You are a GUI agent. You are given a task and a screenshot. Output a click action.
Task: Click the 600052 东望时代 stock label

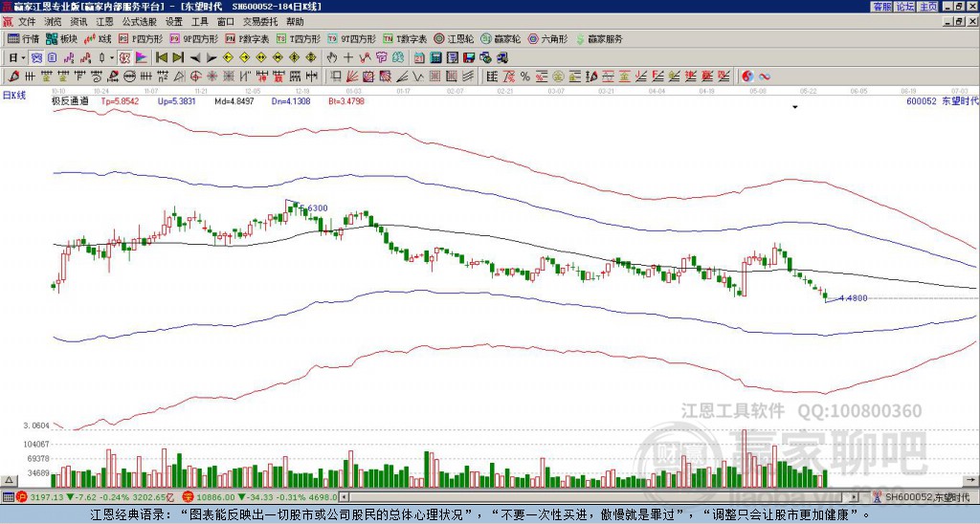pyautogui.click(x=942, y=100)
